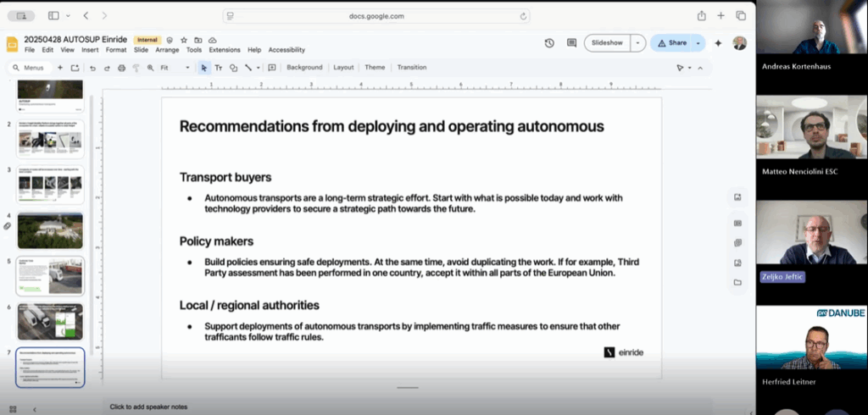Open the Arrange menu
868x415 pixels.
pos(167,50)
